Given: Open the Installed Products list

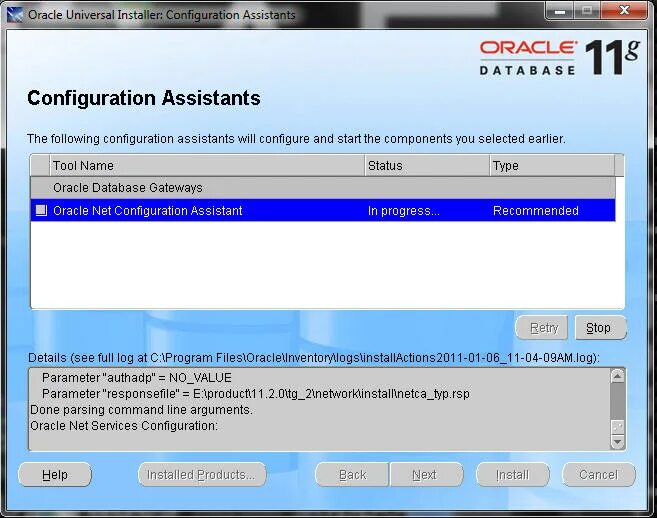Looking at the screenshot, I should coord(202,474).
